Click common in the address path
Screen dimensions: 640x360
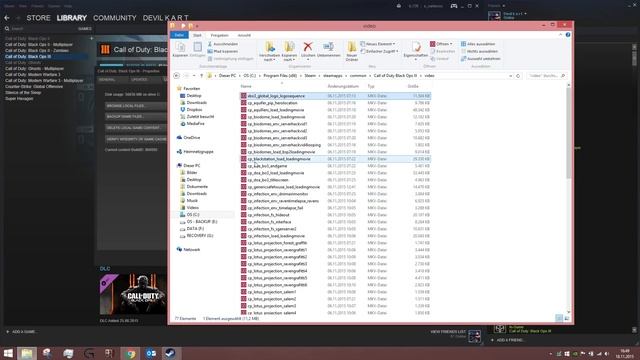click(358, 76)
